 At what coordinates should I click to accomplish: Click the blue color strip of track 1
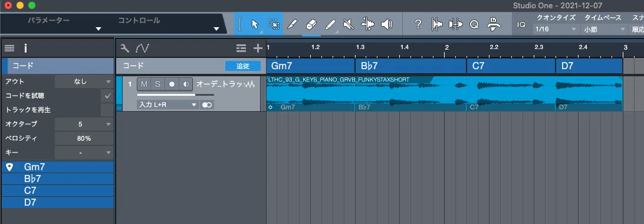pos(119,90)
